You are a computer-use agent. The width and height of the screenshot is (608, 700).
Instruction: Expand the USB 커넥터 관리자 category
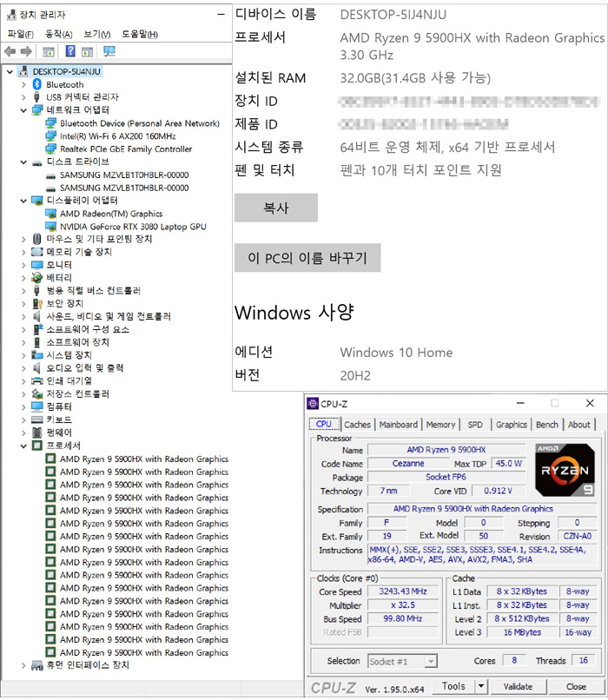coord(23,97)
